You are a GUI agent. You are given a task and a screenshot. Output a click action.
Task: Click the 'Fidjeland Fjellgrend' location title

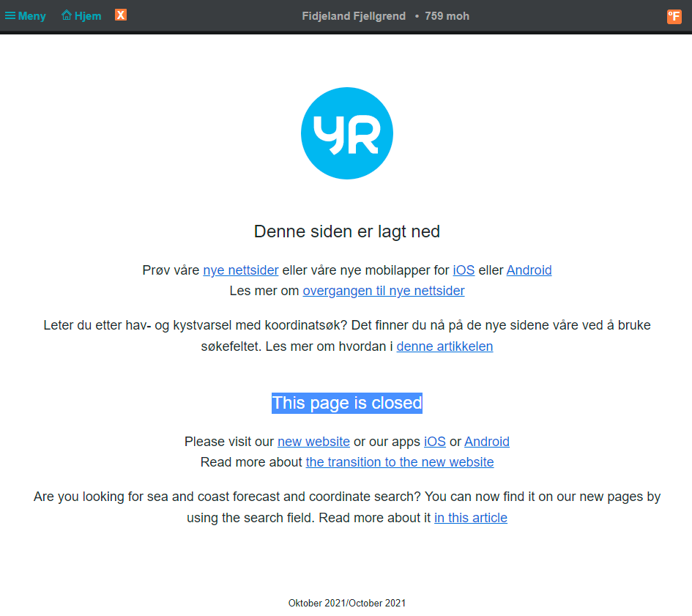354,16
